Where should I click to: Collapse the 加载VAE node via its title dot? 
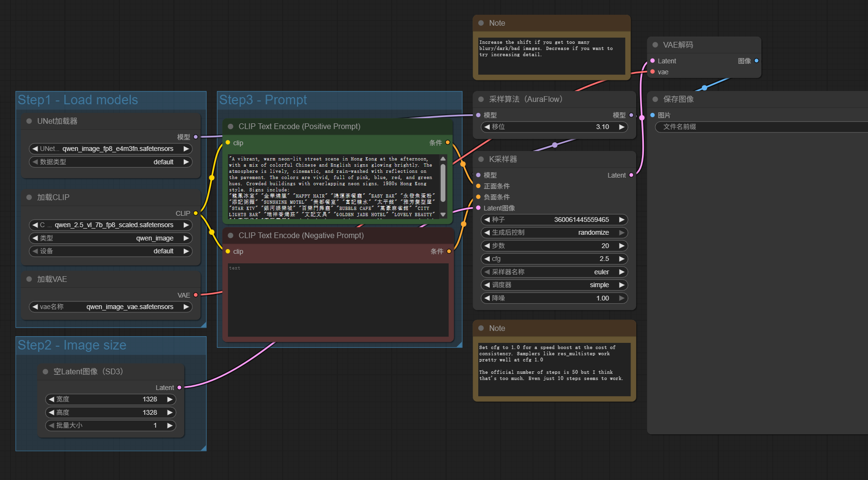click(29, 279)
